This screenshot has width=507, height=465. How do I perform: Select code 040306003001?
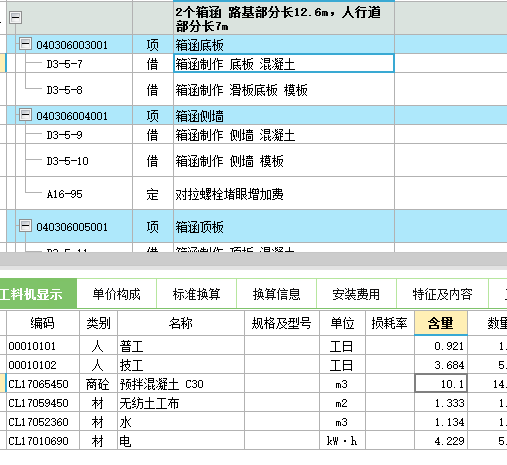pos(72,45)
